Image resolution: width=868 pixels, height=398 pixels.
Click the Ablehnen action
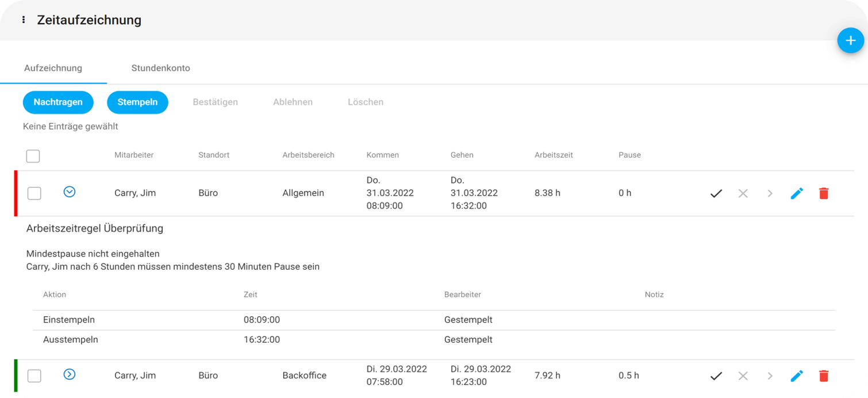[293, 102]
